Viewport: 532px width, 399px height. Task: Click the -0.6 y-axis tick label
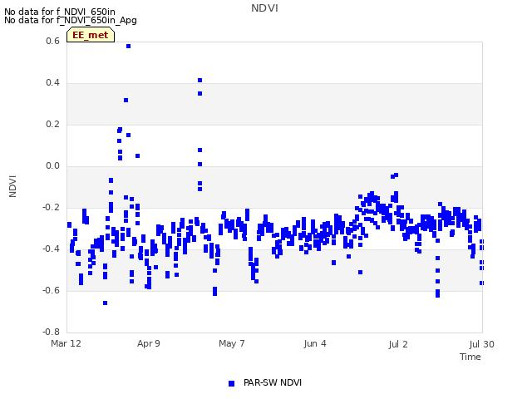(51, 290)
